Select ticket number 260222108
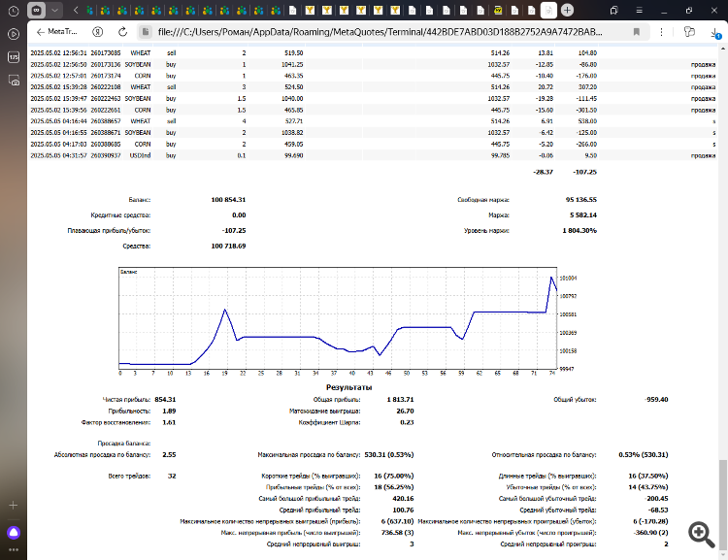This screenshot has width=728, height=560. coord(106,86)
